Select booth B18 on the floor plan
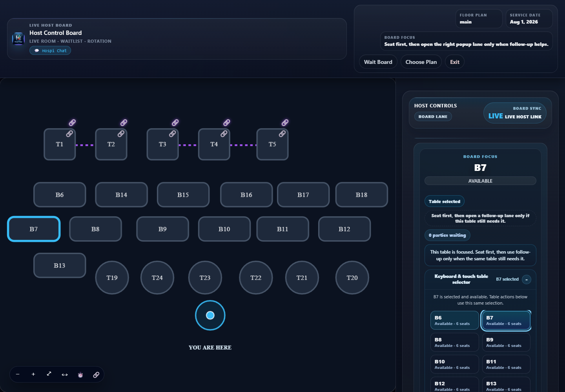The height and width of the screenshot is (392, 565). pyautogui.click(x=362, y=195)
